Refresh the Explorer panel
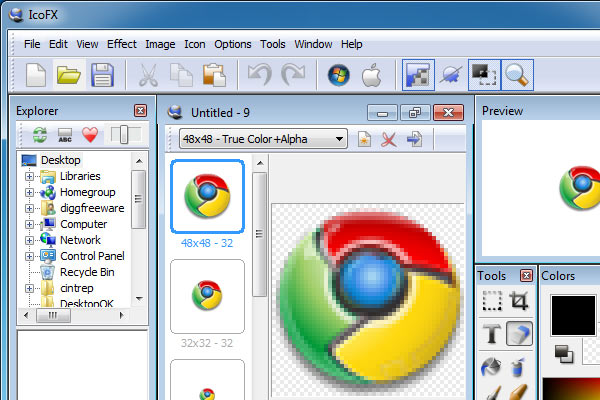Viewport: 600px width, 400px height. coord(40,135)
